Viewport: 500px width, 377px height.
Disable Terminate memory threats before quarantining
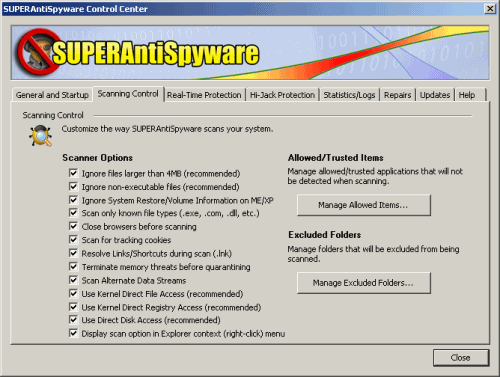[x=73, y=267]
